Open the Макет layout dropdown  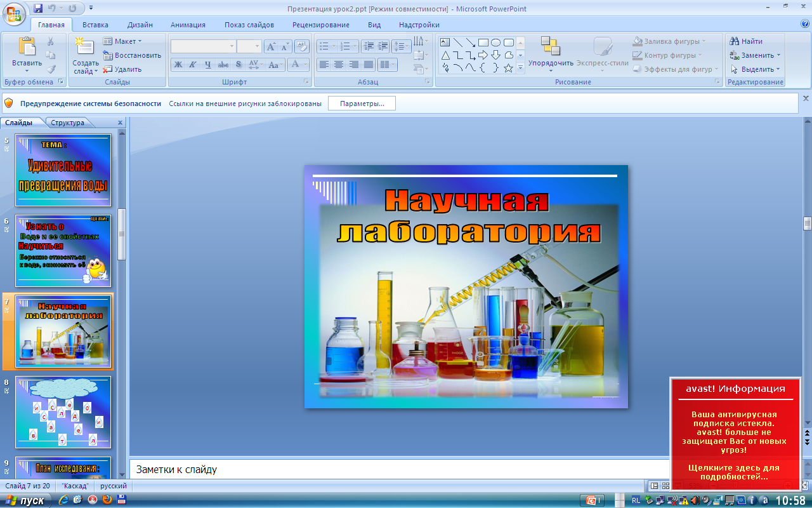(123, 41)
